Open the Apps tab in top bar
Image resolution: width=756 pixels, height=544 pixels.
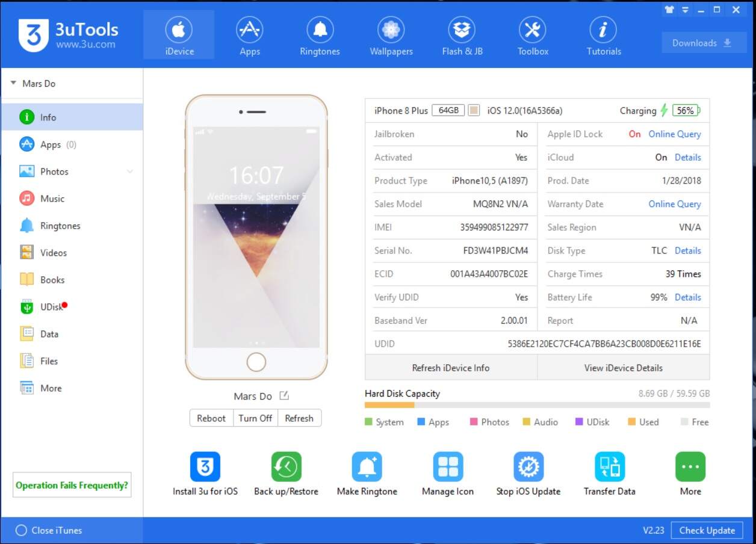pyautogui.click(x=250, y=35)
